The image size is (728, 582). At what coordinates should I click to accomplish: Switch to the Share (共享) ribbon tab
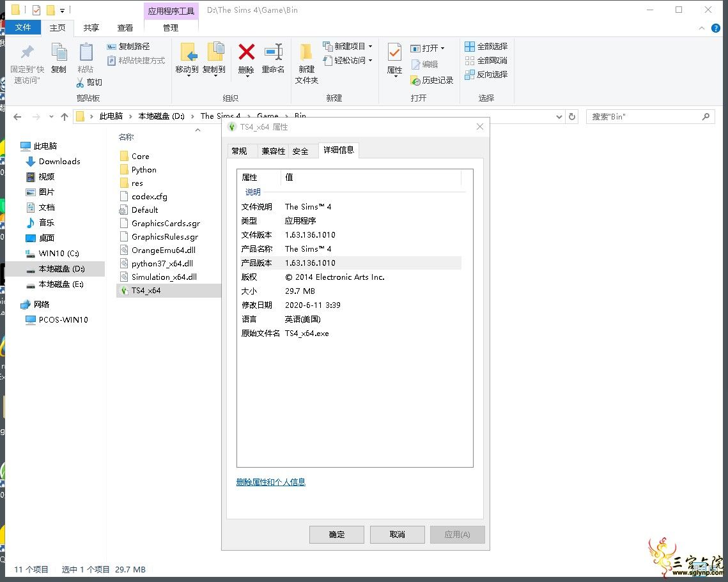point(91,28)
